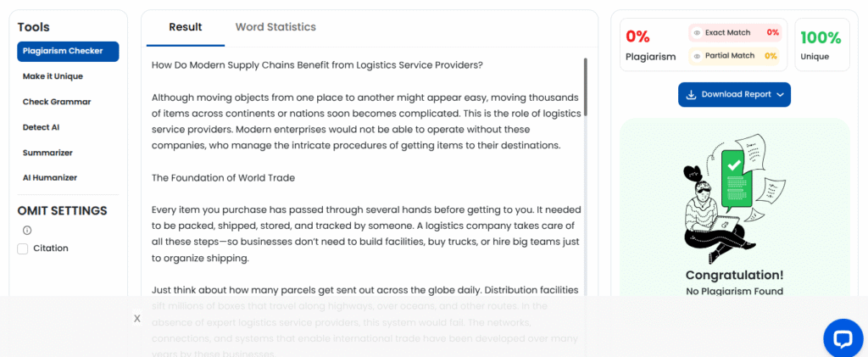This screenshot has height=357, width=868.
Task: Click the 100% Unique score box
Action: (821, 45)
